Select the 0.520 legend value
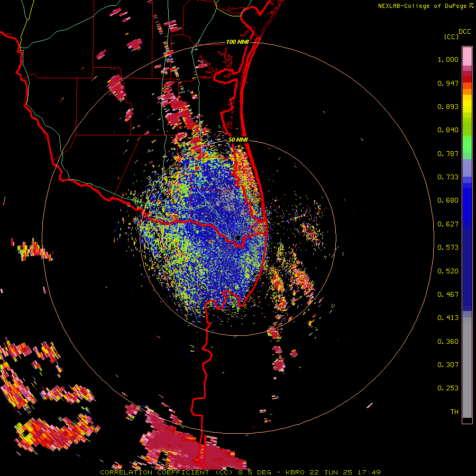 coord(448,271)
